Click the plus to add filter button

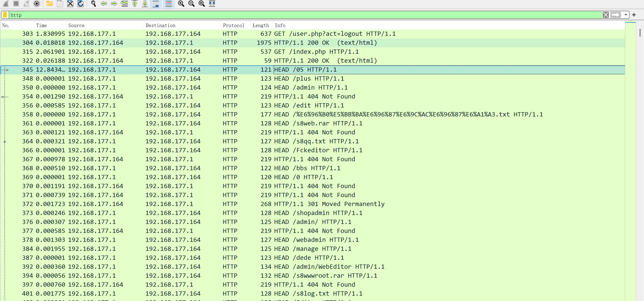634,15
